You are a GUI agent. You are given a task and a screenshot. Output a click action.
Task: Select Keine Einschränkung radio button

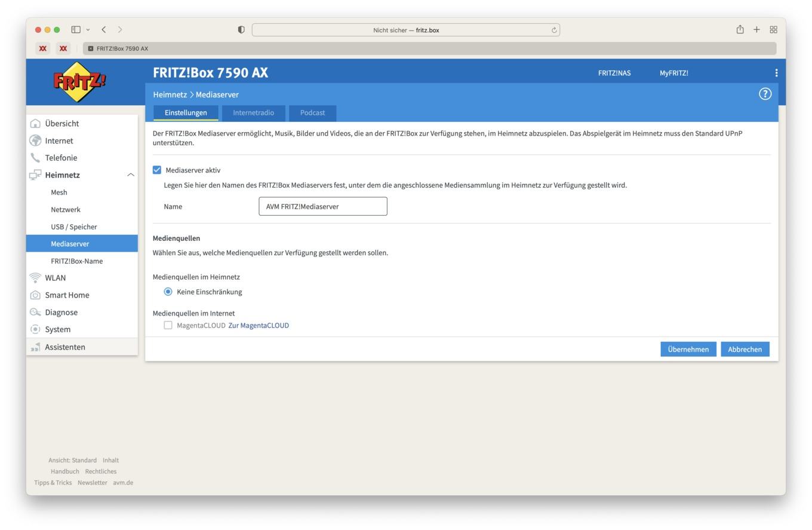point(168,292)
